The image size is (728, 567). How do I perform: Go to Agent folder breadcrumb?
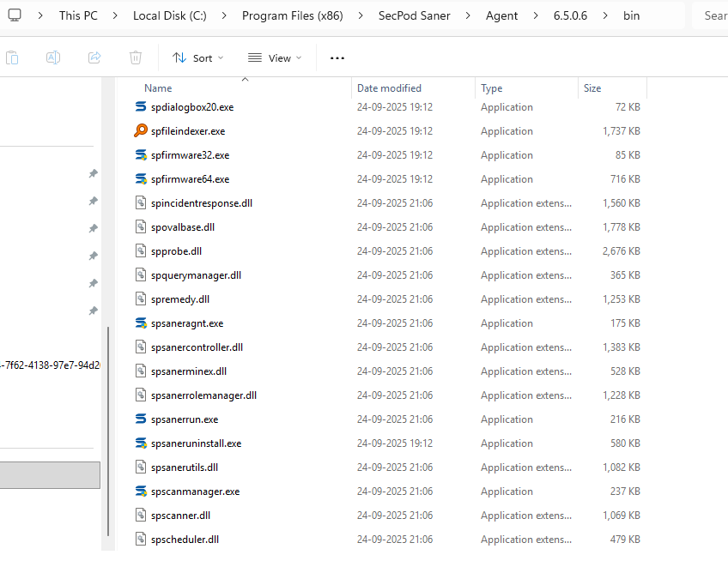pyautogui.click(x=501, y=15)
